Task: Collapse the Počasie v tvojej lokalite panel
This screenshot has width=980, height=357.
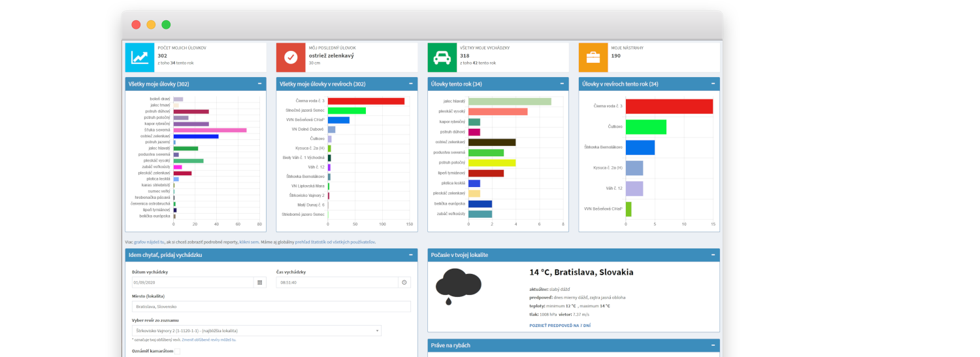Action: [713, 254]
